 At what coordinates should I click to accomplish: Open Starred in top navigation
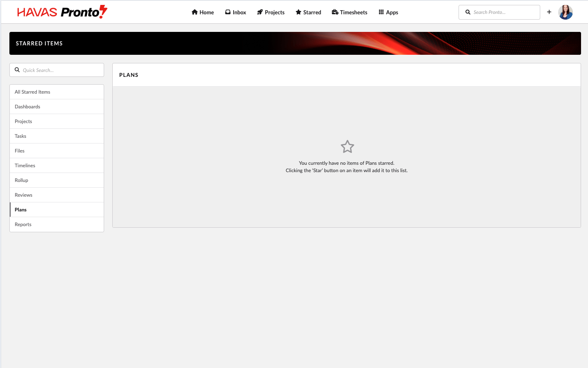(x=308, y=12)
